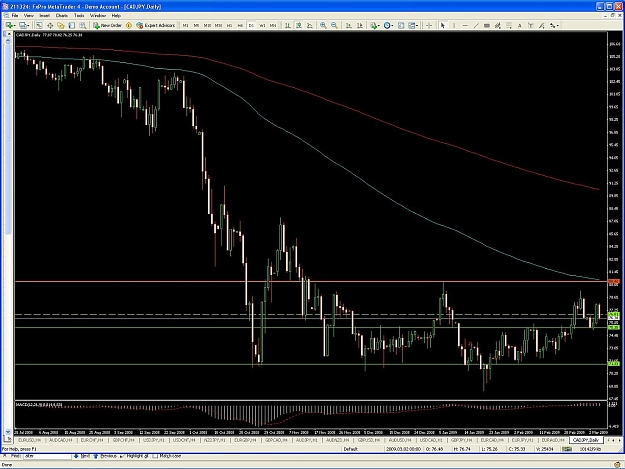Select line chart display icon

point(310,26)
